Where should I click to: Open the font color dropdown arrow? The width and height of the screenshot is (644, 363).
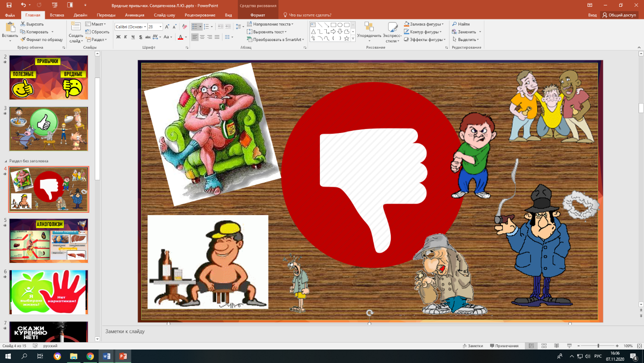click(186, 37)
